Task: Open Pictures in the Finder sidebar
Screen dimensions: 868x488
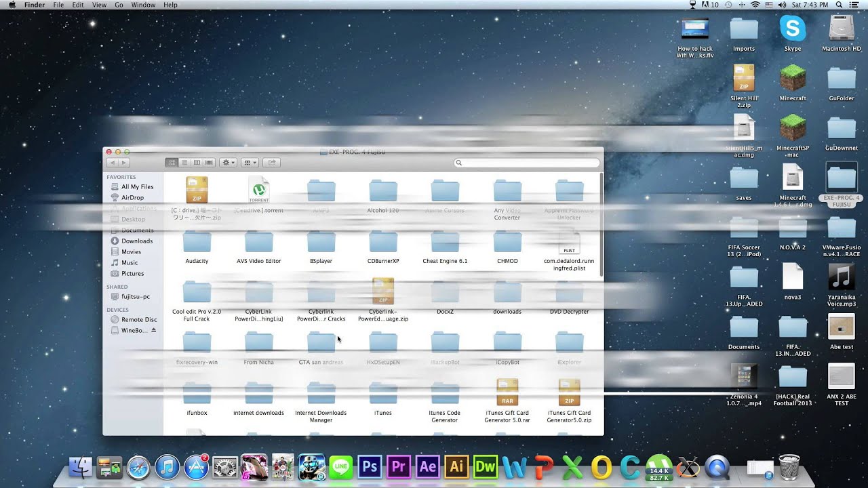Action: pos(133,273)
